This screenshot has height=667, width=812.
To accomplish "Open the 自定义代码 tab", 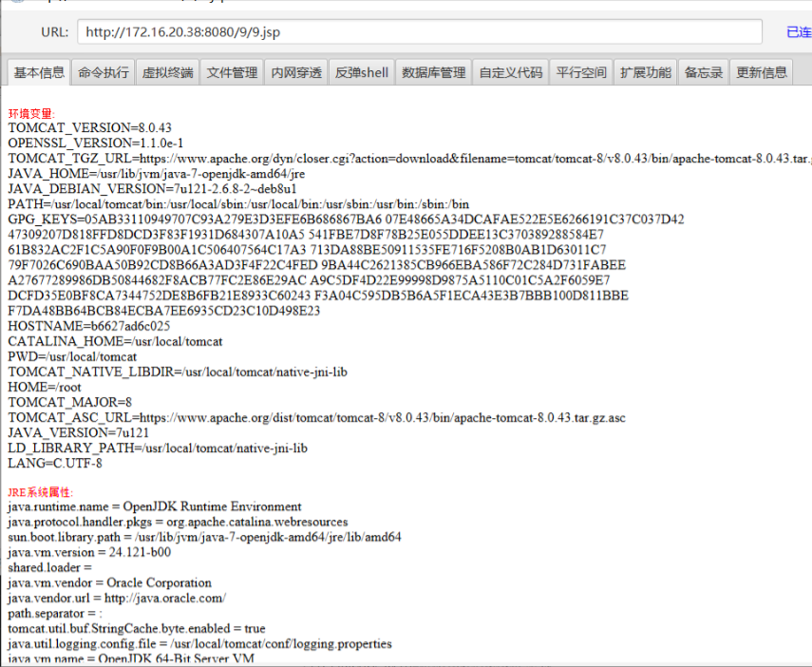I will [x=511, y=72].
